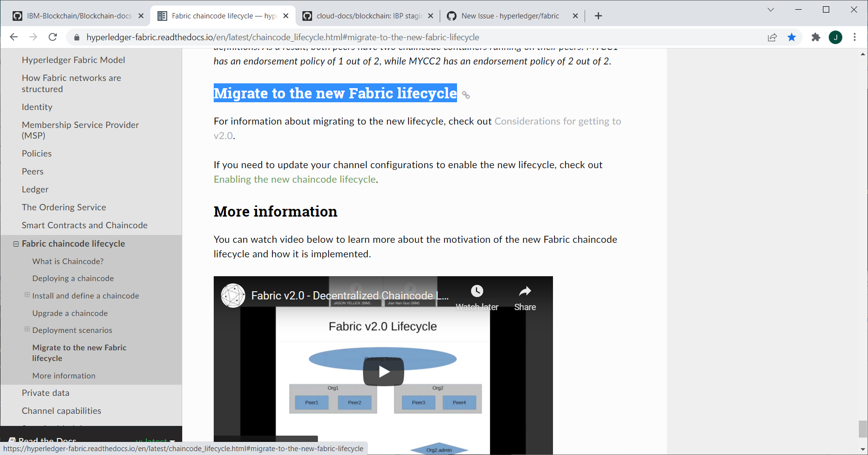Open Identity in sidebar
The height and width of the screenshot is (455, 868).
(x=37, y=107)
